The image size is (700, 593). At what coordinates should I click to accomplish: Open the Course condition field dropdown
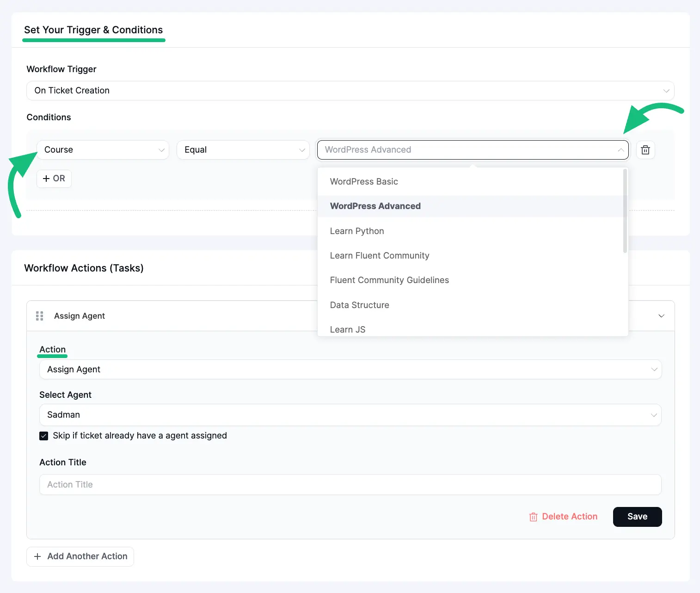tap(103, 150)
